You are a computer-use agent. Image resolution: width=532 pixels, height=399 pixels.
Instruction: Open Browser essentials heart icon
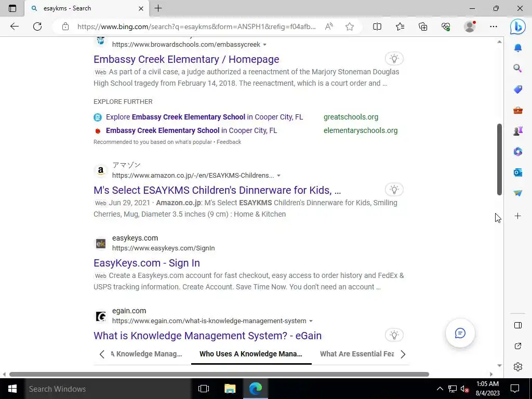pos(446,26)
